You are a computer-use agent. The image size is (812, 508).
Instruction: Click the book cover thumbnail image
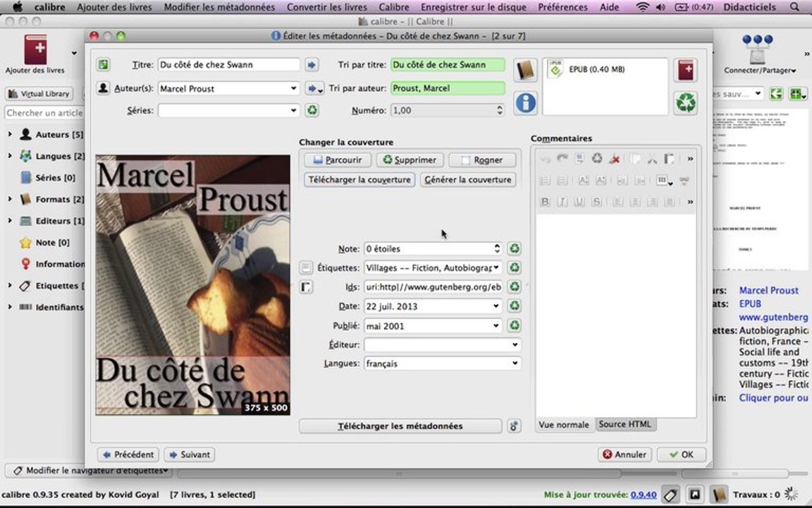pos(192,284)
